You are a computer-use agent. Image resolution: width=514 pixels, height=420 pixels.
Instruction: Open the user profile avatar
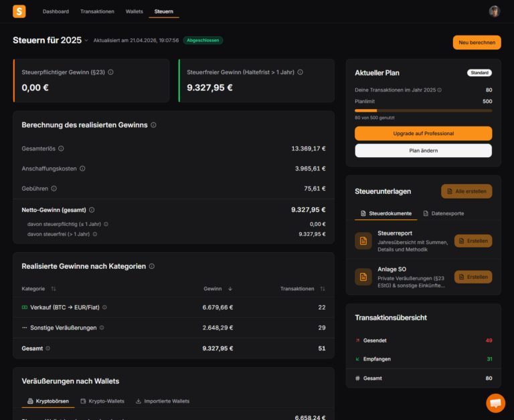[495, 11]
